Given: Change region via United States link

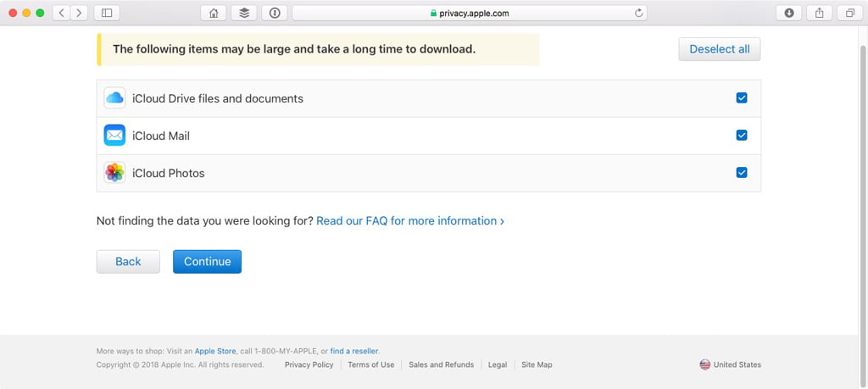Looking at the screenshot, I should click(737, 364).
